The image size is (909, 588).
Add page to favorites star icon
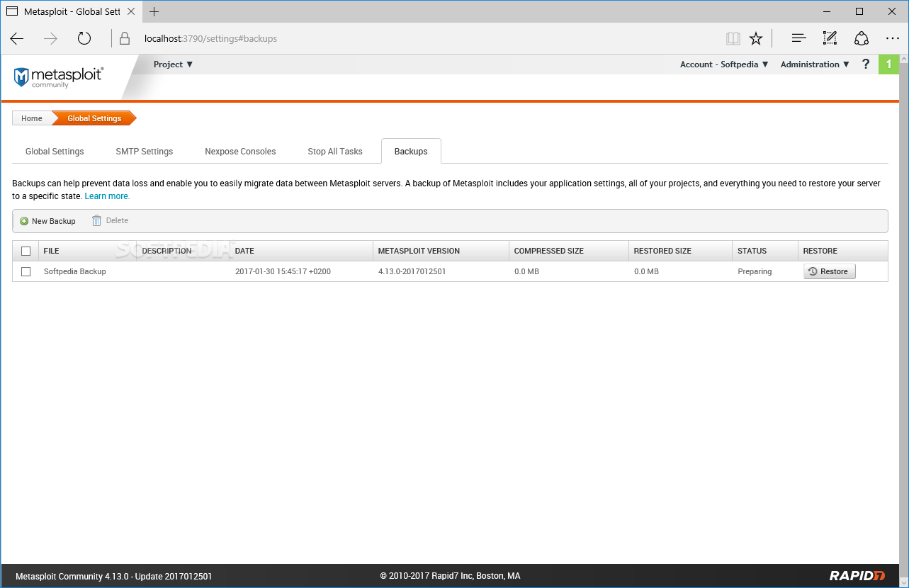[x=756, y=38]
